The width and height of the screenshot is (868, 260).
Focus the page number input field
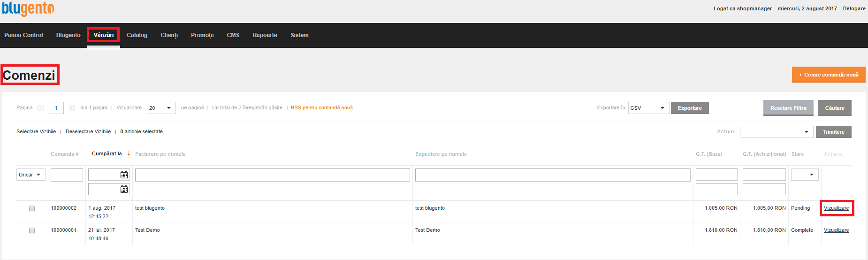[x=56, y=108]
